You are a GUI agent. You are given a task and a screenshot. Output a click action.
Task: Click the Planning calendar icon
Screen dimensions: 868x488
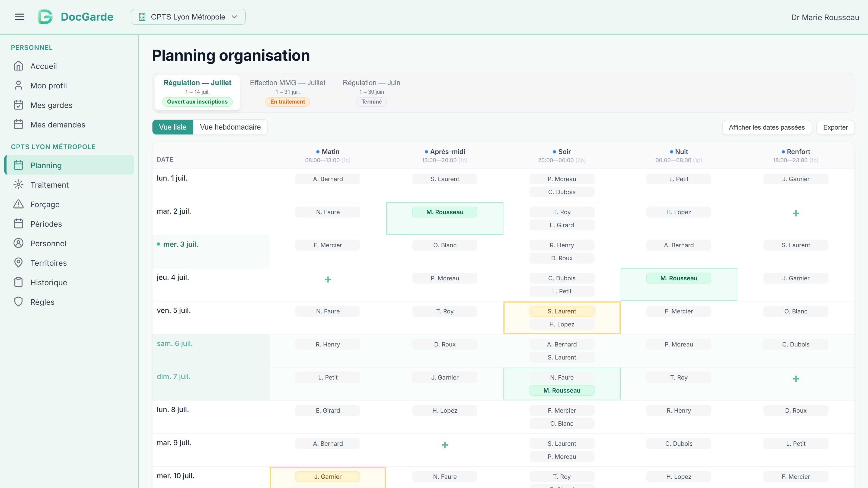tap(18, 165)
